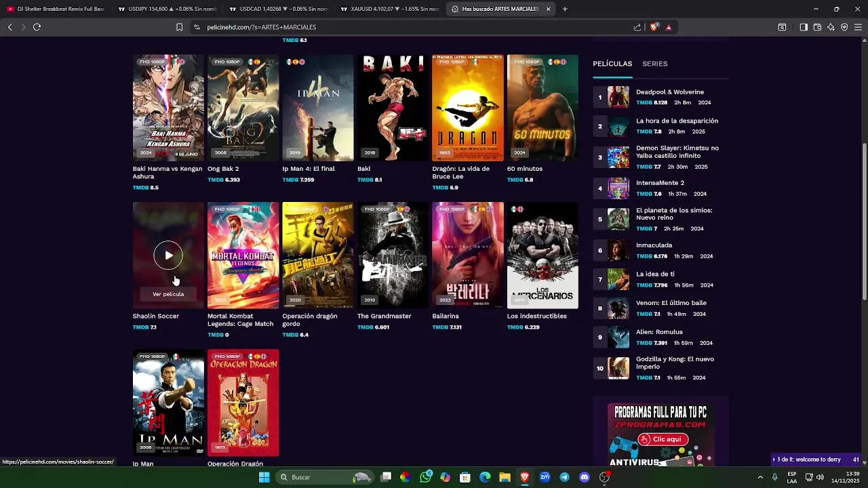
Task: Open the tab search icon in toolbar
Action: (782, 27)
